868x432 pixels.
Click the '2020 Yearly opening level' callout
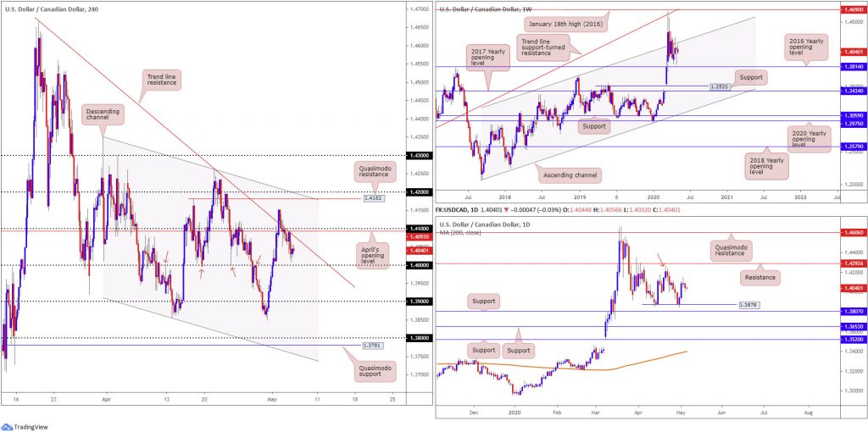point(811,141)
